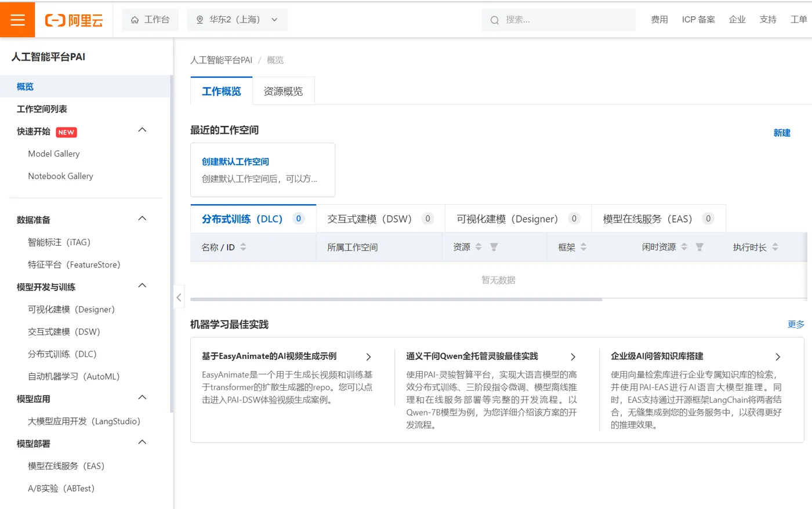Image resolution: width=812 pixels, height=509 pixels.
Task: Sort the 执行时长 column
Action: pyautogui.click(x=775, y=247)
